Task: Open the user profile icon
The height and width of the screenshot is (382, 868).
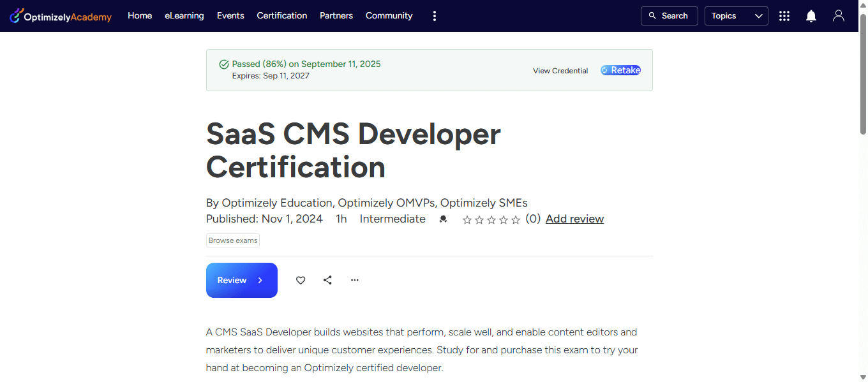Action: [x=839, y=16]
